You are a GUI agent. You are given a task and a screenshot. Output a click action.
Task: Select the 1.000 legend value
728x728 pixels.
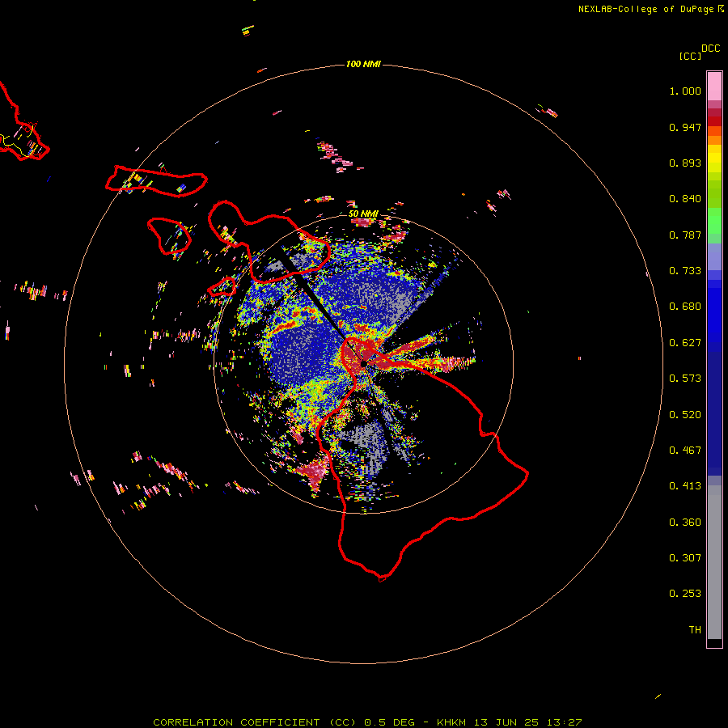[685, 91]
